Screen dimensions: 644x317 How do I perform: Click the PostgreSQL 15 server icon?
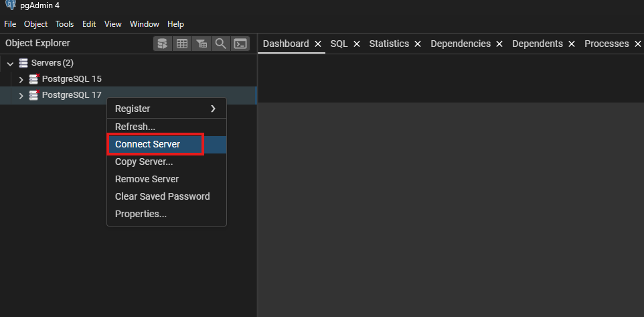click(x=34, y=79)
